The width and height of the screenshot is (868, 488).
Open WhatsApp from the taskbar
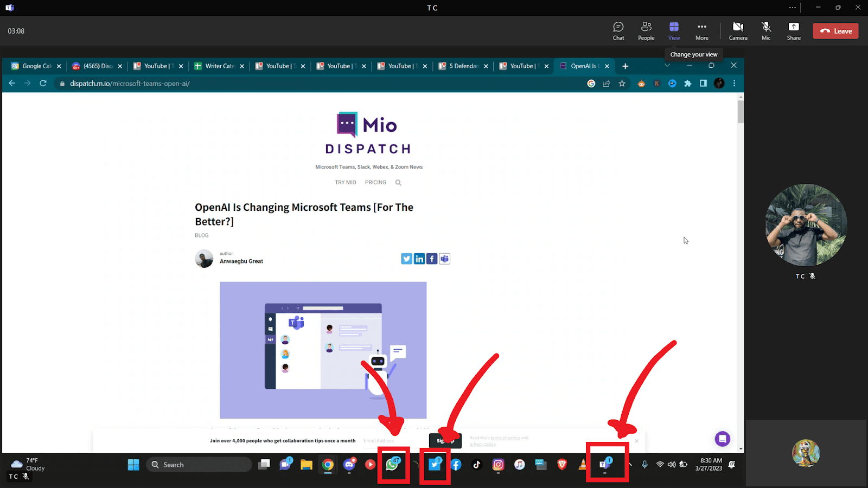point(393,465)
